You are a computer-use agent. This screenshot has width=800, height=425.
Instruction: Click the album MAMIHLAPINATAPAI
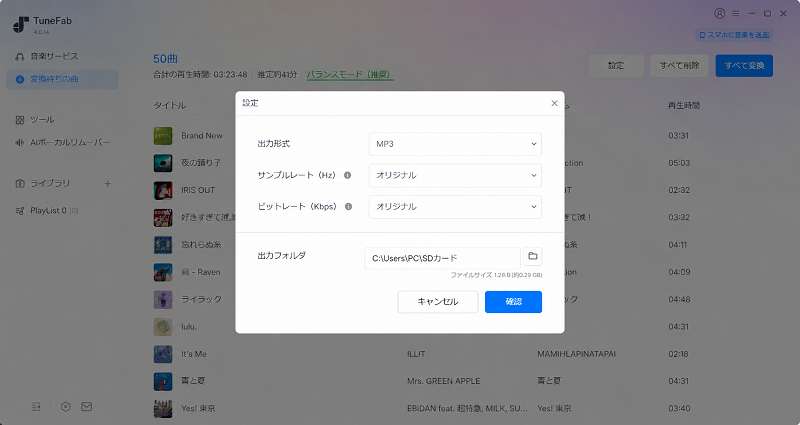(577, 354)
